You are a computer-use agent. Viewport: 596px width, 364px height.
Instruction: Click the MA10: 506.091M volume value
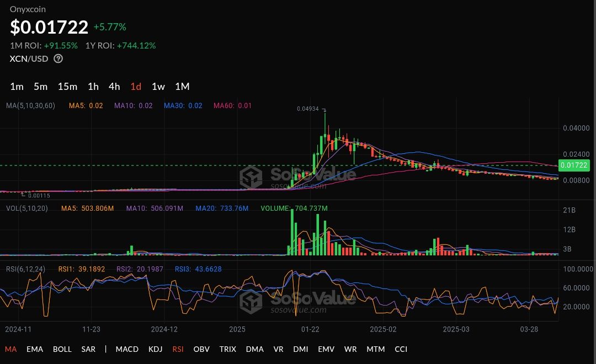(x=155, y=208)
